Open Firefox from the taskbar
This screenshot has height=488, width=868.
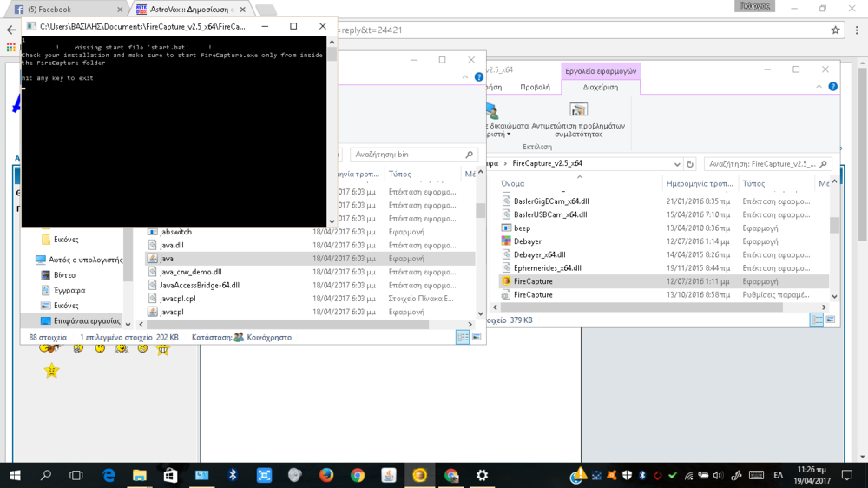point(326,475)
